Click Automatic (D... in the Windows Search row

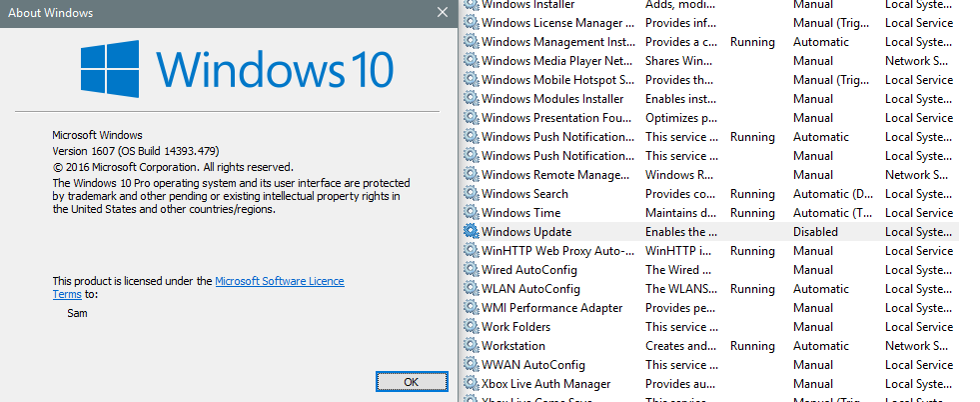tap(832, 194)
